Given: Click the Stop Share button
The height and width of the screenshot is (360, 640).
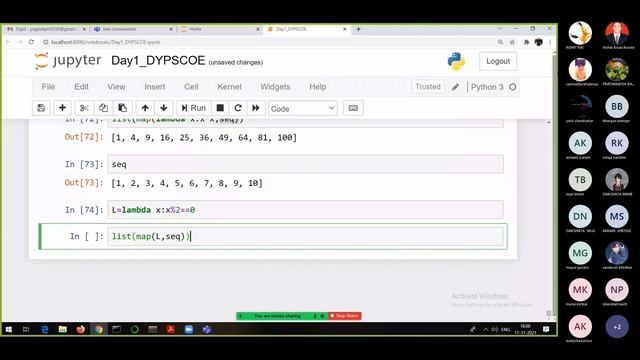Looking at the screenshot, I should point(344,316).
